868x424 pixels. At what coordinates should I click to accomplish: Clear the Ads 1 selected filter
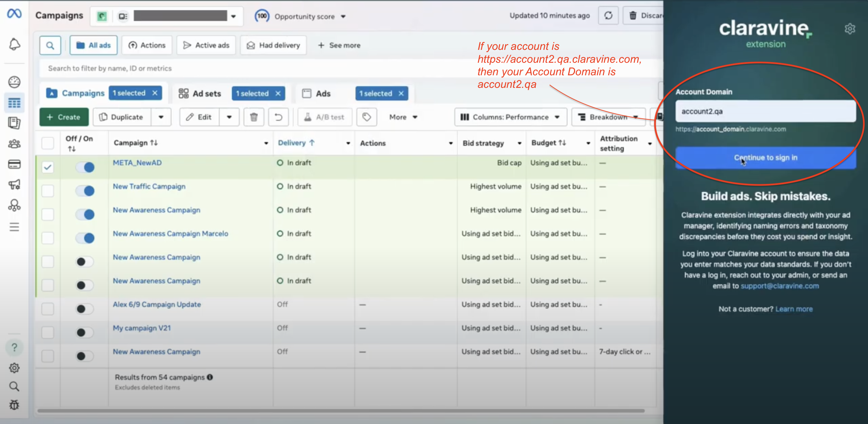tap(401, 94)
